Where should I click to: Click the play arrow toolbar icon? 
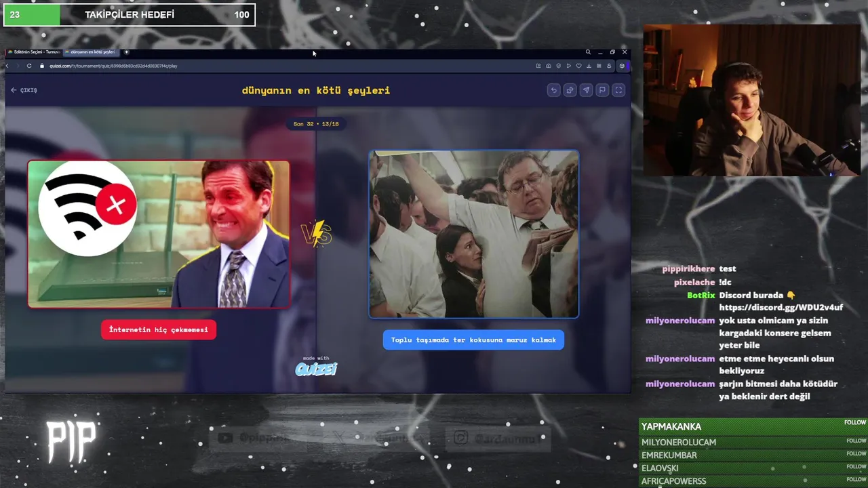[569, 66]
